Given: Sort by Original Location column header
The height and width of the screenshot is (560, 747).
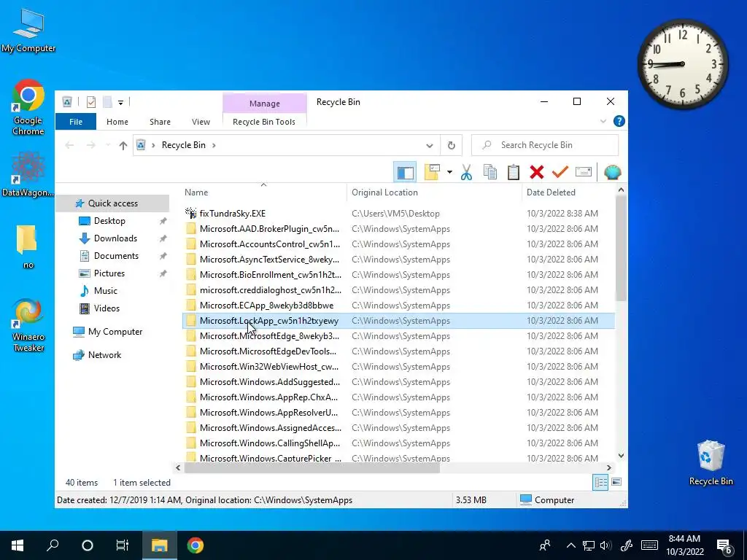Looking at the screenshot, I should coord(435,192).
